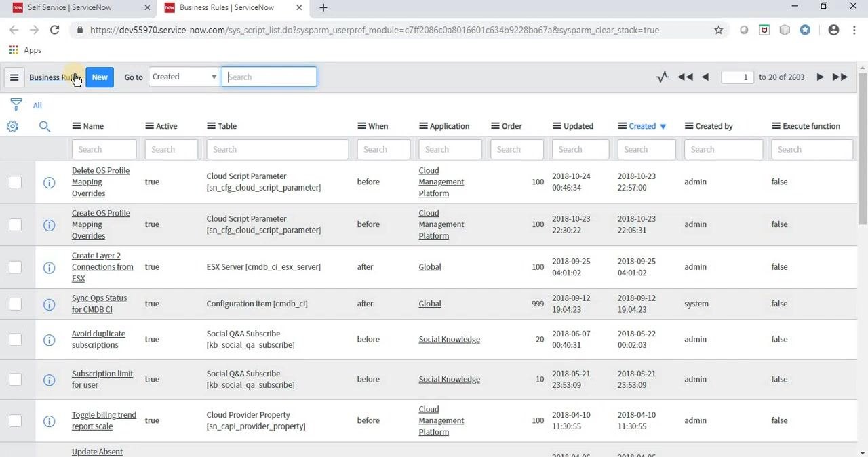The image size is (868, 457).
Task: Open Table column options menu
Action: pyautogui.click(x=211, y=126)
